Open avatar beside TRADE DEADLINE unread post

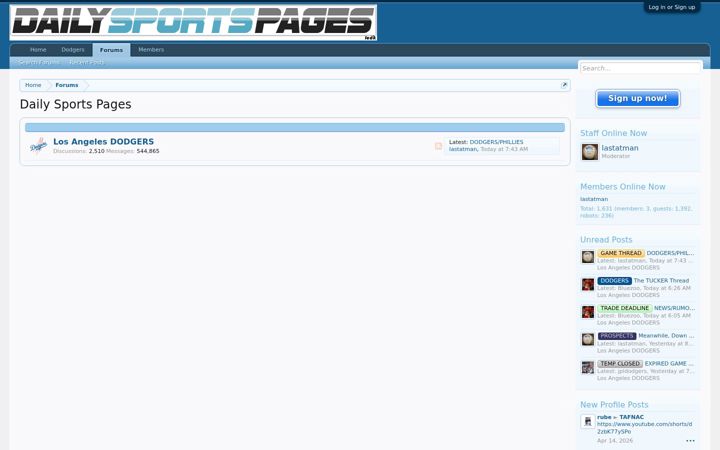[x=588, y=312]
